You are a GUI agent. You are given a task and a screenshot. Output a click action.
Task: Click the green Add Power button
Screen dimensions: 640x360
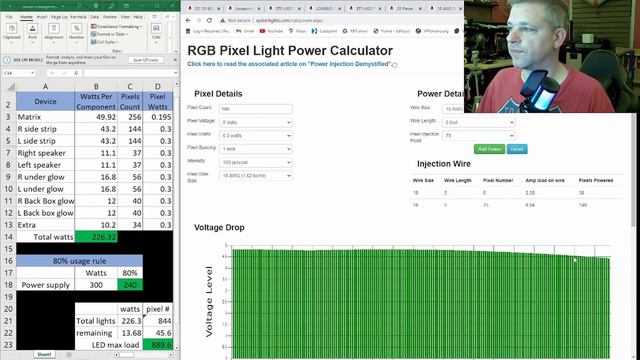coord(489,149)
